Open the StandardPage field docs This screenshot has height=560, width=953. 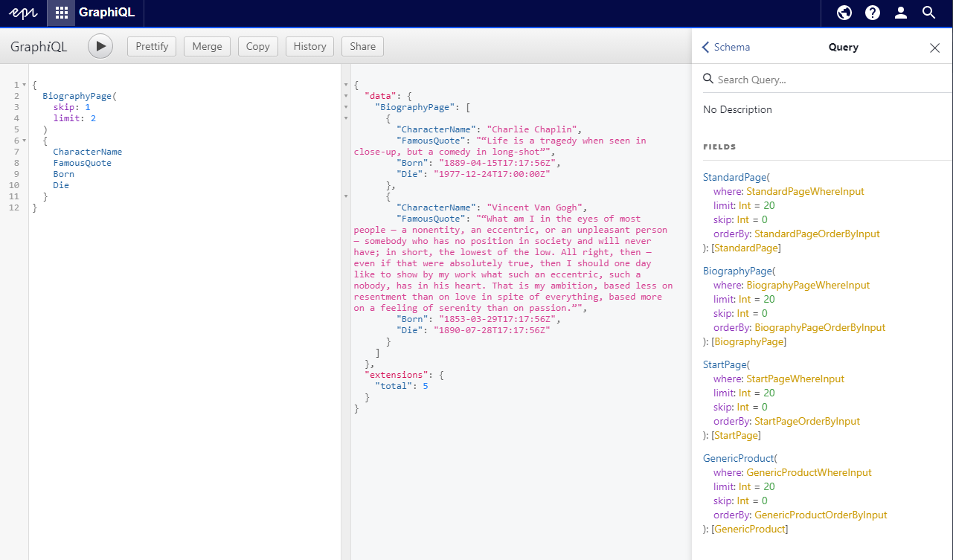pyautogui.click(x=734, y=177)
